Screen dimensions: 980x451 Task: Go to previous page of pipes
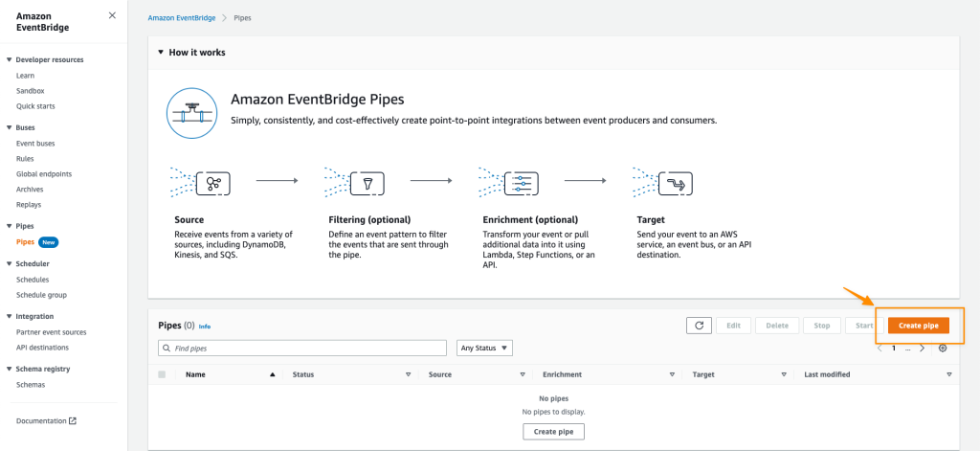[880, 348]
